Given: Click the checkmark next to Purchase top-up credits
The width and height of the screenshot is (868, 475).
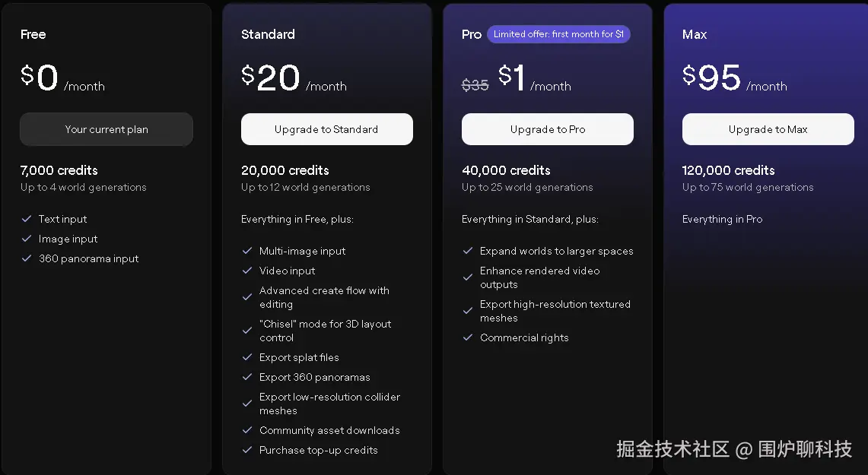Looking at the screenshot, I should point(247,450).
